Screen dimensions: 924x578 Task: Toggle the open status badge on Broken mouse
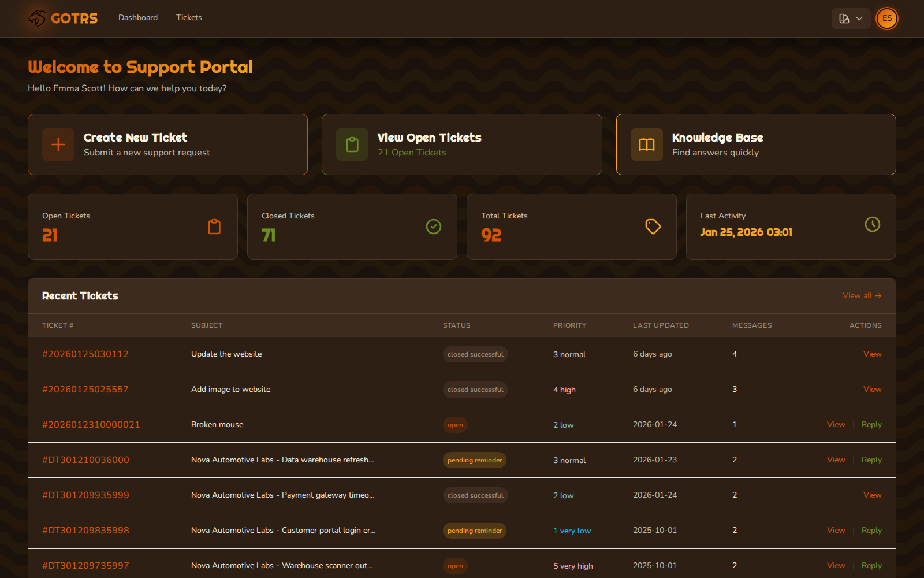click(455, 424)
